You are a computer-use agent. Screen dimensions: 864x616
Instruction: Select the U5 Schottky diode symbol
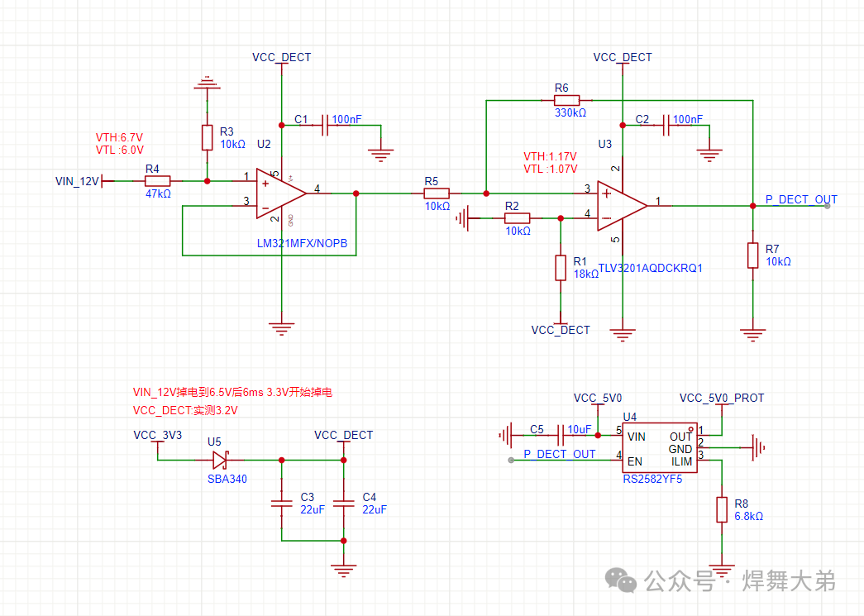point(221,460)
